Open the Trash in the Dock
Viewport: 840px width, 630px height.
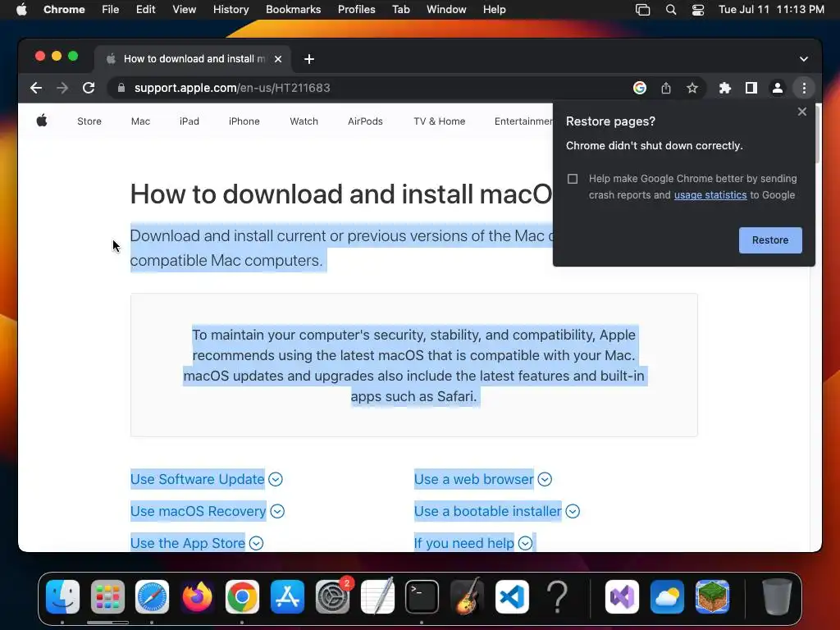(777, 597)
